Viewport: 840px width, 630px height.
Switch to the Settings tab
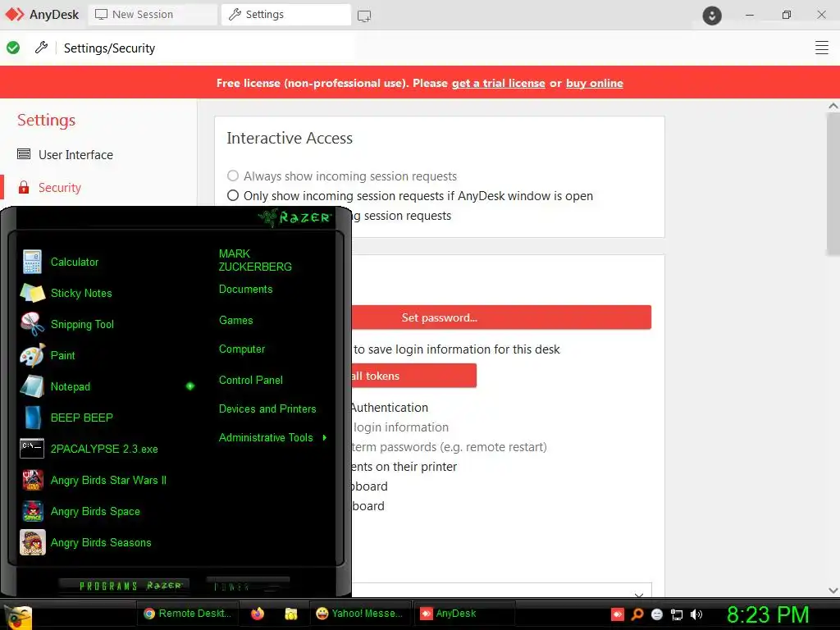click(x=286, y=15)
